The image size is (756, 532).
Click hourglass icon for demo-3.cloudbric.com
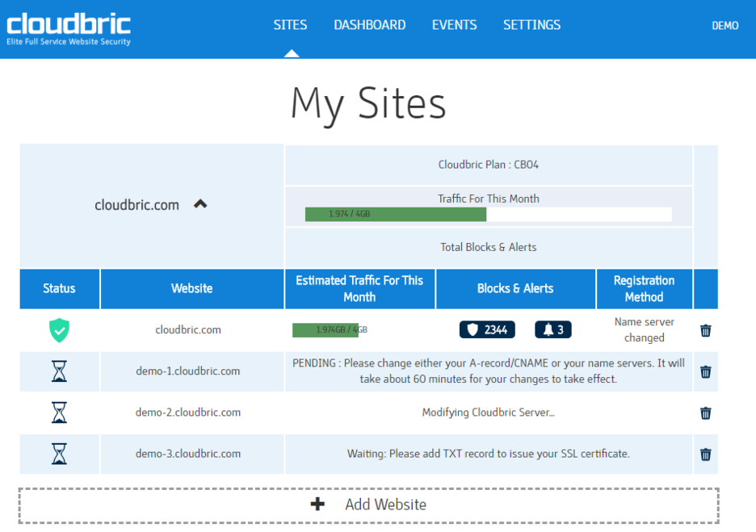[x=59, y=454]
